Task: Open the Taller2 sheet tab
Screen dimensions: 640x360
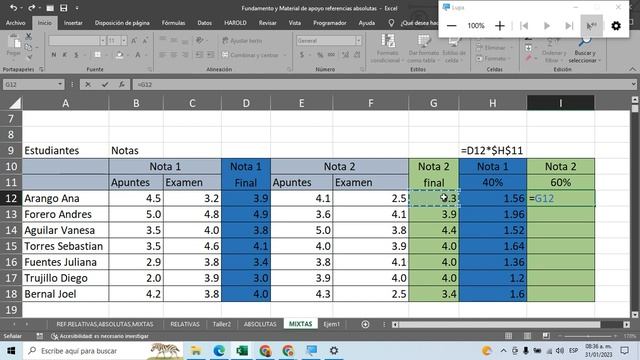Action: (222, 324)
